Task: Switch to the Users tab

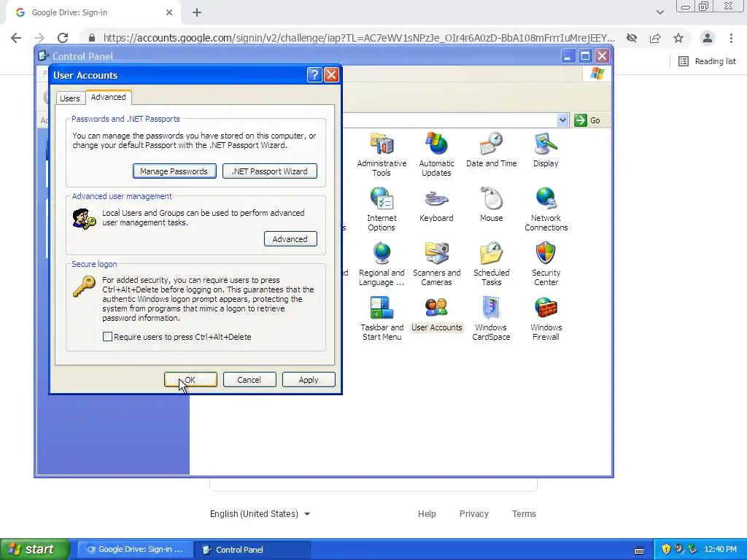Action: 70,98
